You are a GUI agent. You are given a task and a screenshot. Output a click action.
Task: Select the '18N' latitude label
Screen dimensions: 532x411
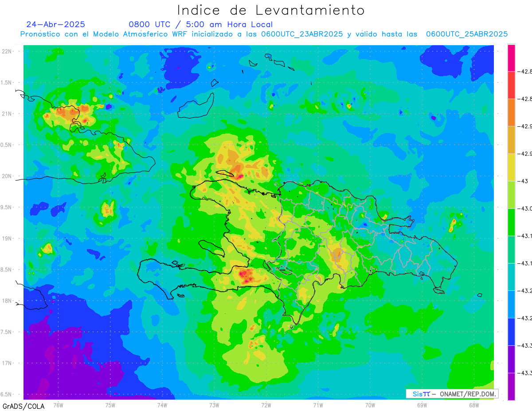click(x=8, y=301)
